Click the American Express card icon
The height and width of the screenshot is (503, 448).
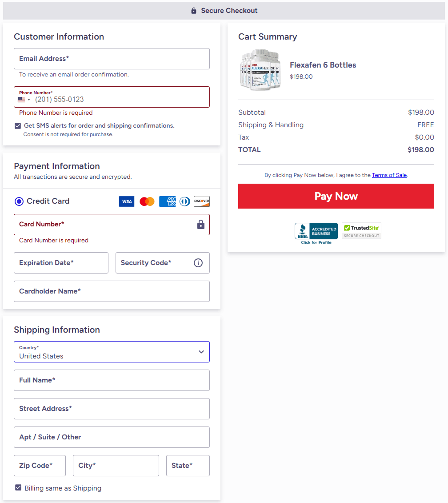(168, 201)
